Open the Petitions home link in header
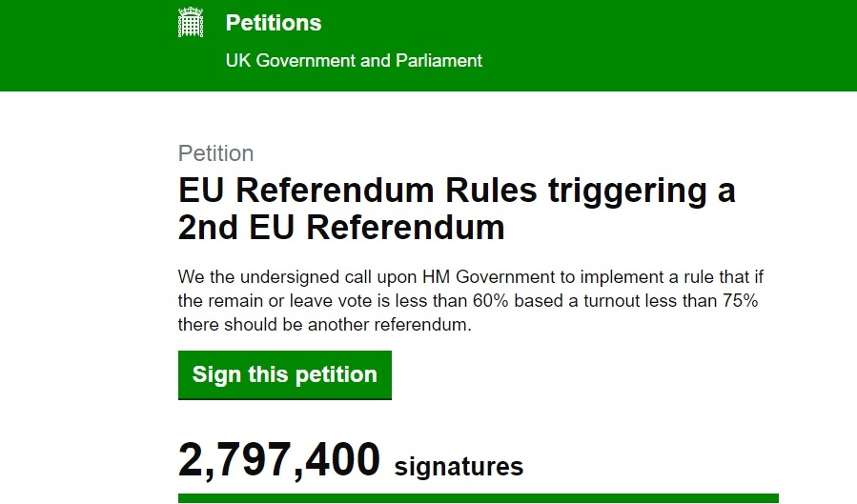The width and height of the screenshot is (857, 504). [x=274, y=23]
